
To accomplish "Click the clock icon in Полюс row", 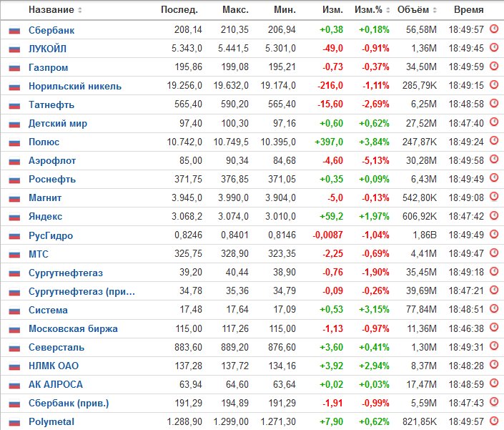I will [494, 141].
